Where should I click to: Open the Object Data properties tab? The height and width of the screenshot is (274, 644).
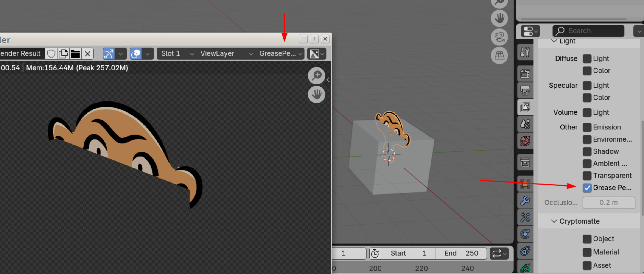[x=525, y=267]
